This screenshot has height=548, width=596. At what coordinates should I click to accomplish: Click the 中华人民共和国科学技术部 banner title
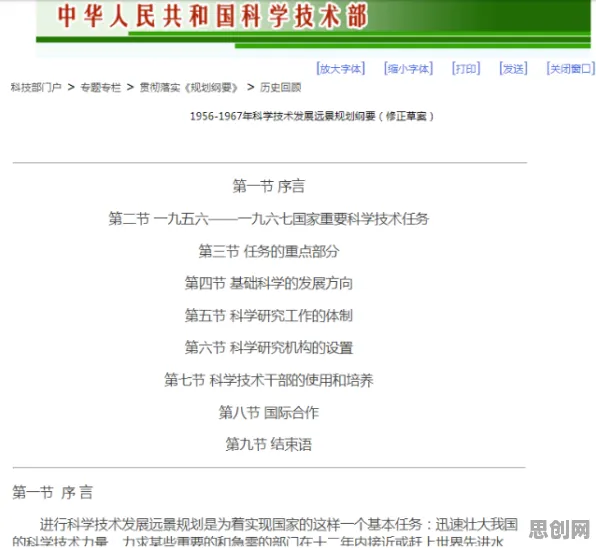click(x=213, y=16)
